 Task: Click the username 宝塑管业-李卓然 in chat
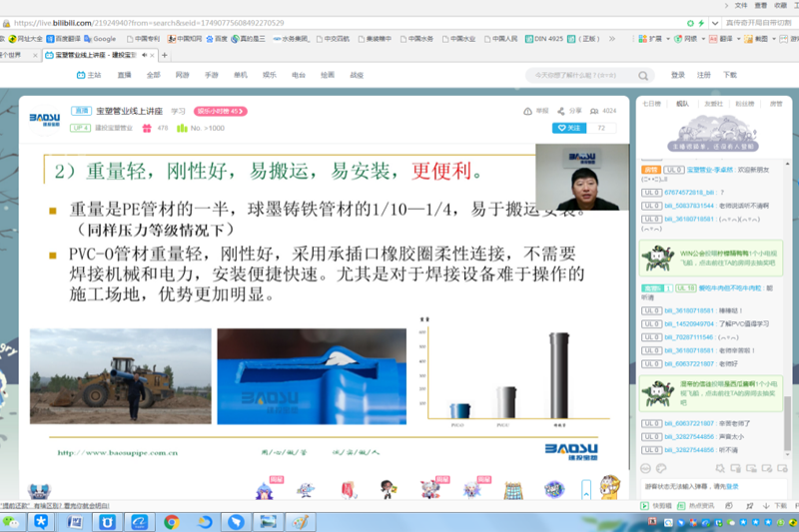(x=710, y=170)
